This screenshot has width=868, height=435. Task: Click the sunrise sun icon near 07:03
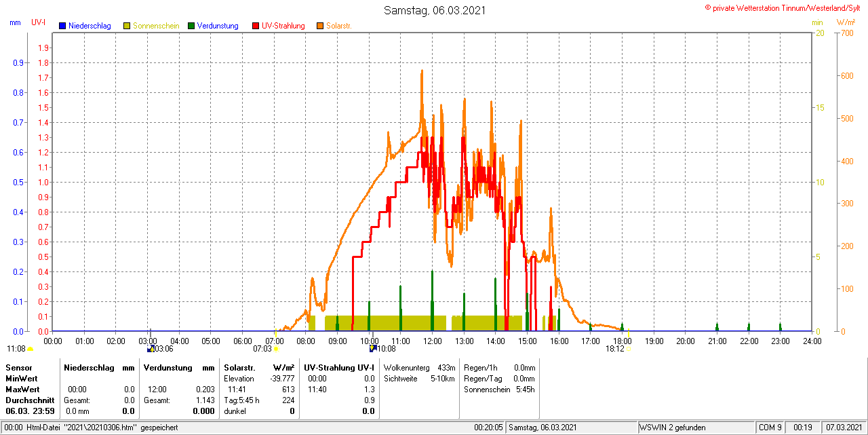[276, 349]
